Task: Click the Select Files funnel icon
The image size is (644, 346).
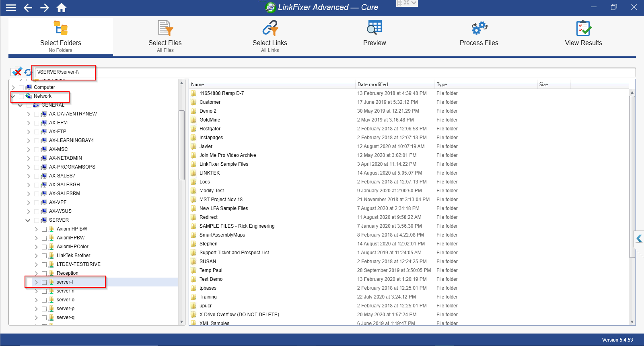Action: coord(165,28)
